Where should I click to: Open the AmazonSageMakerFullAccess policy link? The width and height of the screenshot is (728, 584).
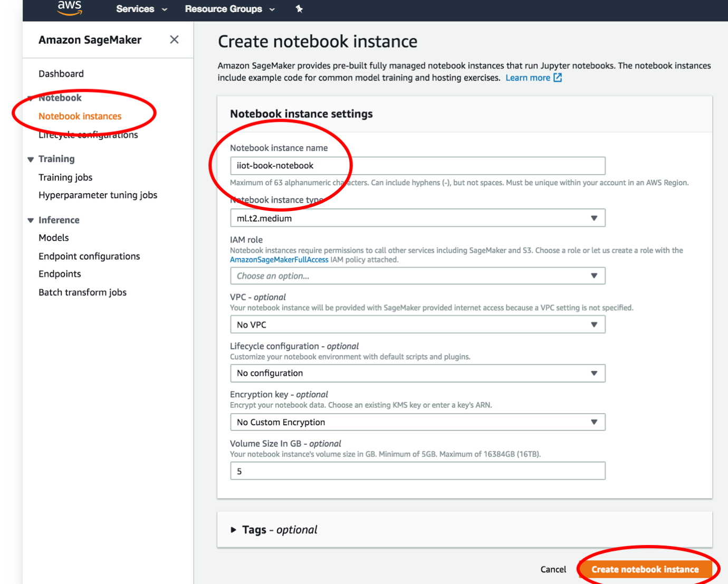pyautogui.click(x=279, y=260)
